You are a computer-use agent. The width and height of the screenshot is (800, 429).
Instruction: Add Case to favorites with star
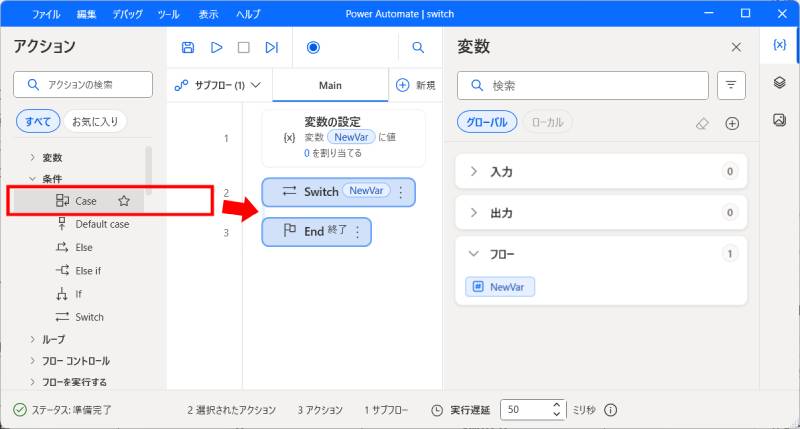(x=124, y=201)
